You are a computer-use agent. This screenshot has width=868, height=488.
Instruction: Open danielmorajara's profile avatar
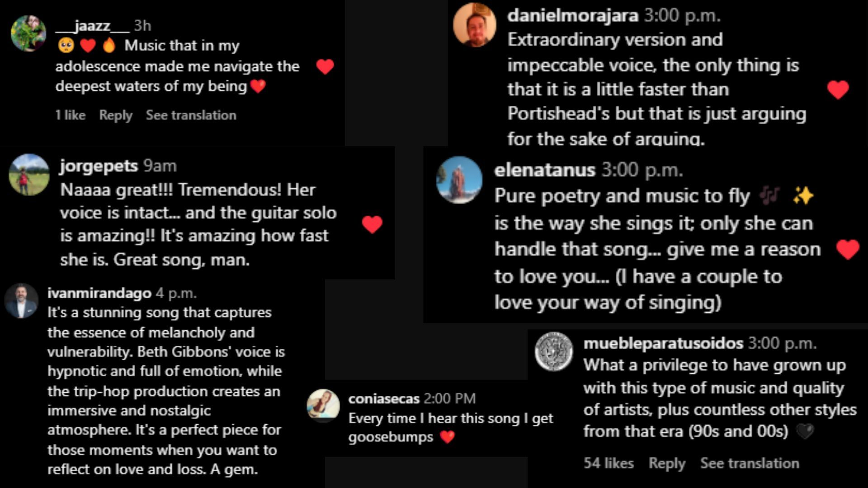(474, 25)
